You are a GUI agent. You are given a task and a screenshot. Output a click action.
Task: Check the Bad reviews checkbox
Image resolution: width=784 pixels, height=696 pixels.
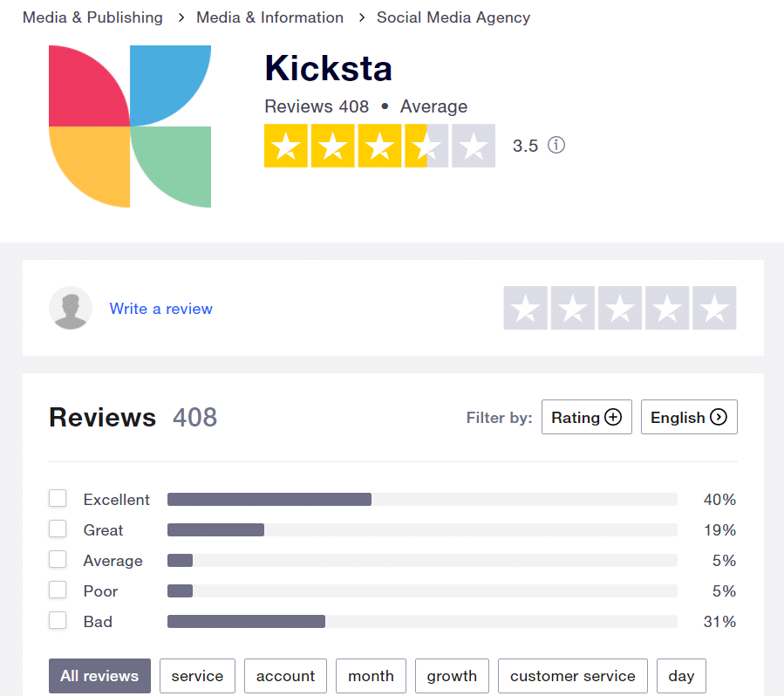click(x=58, y=620)
